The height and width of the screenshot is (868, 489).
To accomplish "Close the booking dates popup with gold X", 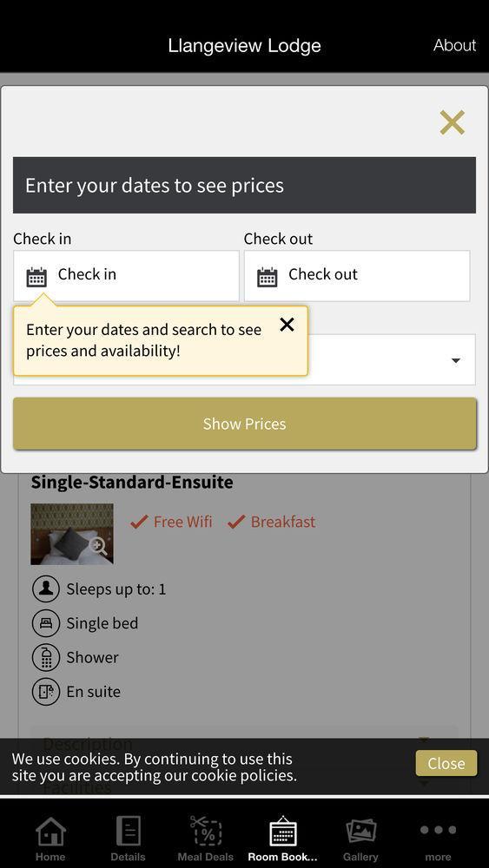I will pos(452,122).
